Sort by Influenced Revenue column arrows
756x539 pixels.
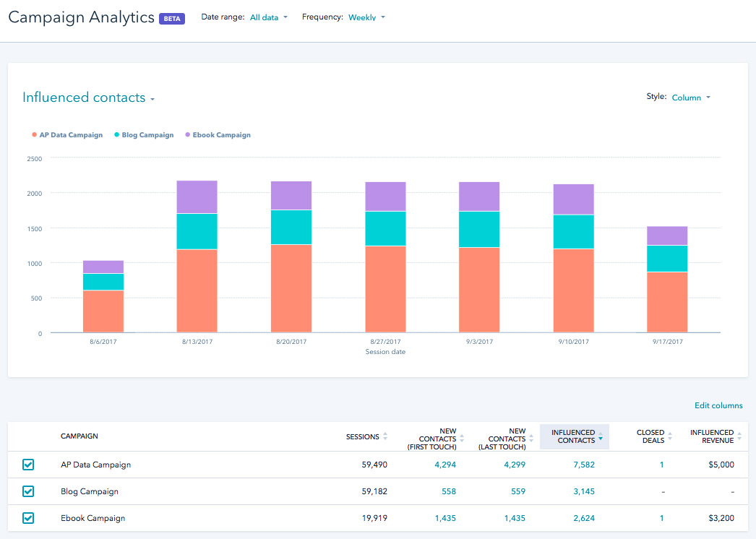[739, 436]
